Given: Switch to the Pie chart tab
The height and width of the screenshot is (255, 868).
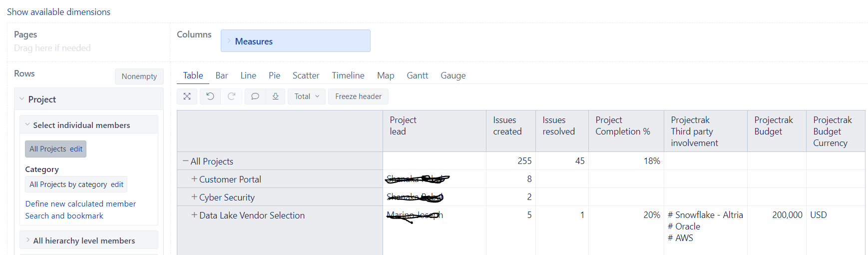Looking at the screenshot, I should coord(274,75).
